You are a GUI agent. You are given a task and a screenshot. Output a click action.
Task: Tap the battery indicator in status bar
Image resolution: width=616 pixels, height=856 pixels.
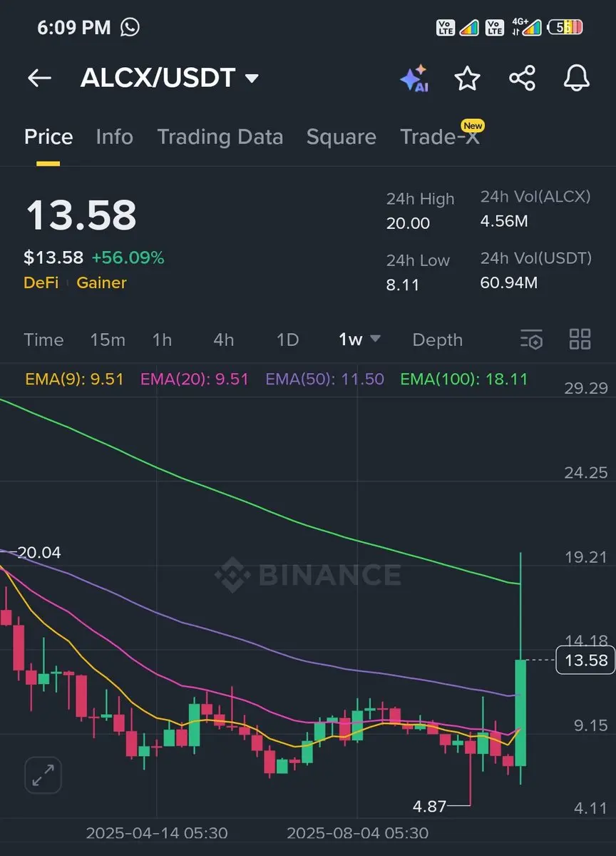[565, 27]
